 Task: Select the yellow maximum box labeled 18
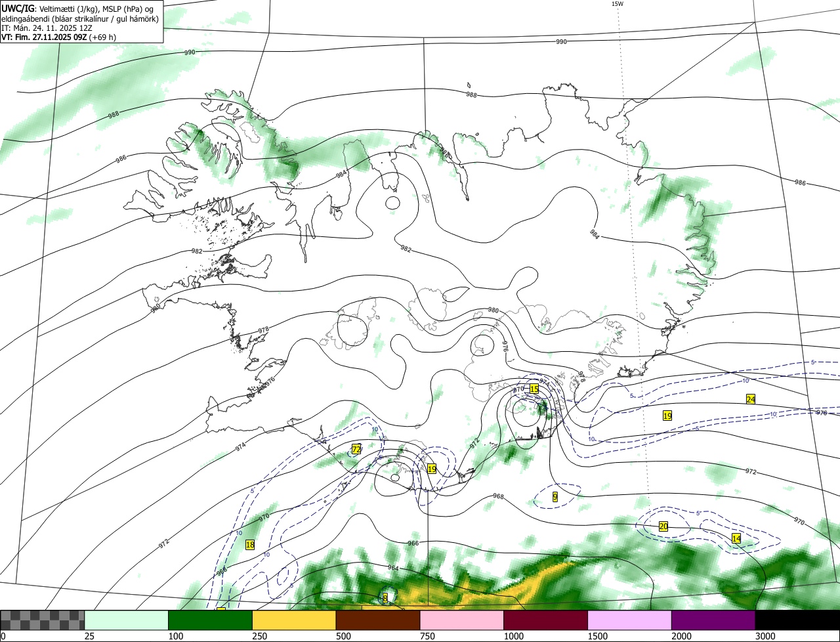point(250,545)
